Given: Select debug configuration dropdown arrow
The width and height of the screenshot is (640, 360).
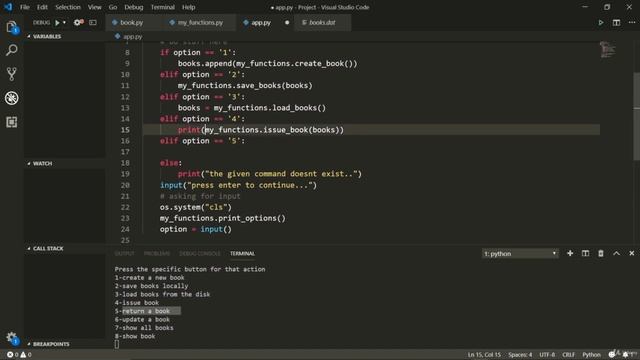Looking at the screenshot, I should (x=64, y=22).
